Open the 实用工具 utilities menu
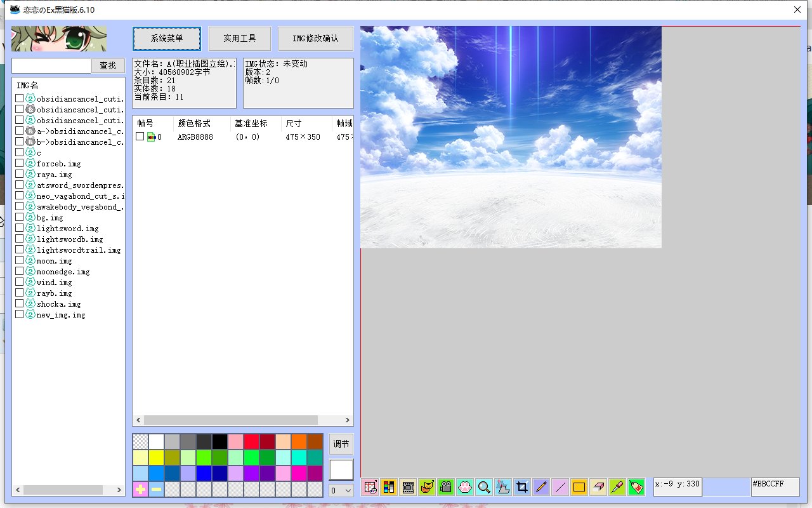The height and width of the screenshot is (508, 812). tap(240, 39)
